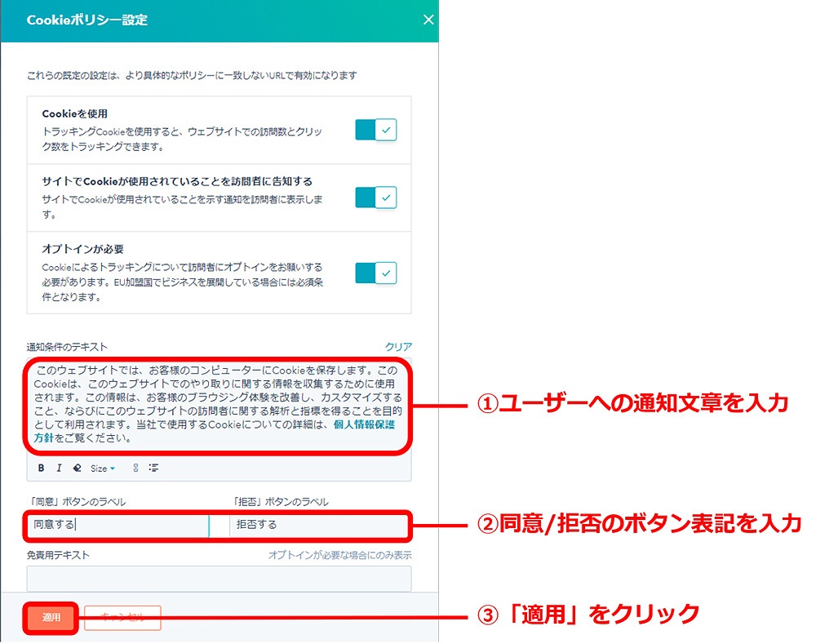Click the 'Cookieポリシー設定' panel title
Viewport: 816px width, 644px height.
(x=87, y=20)
